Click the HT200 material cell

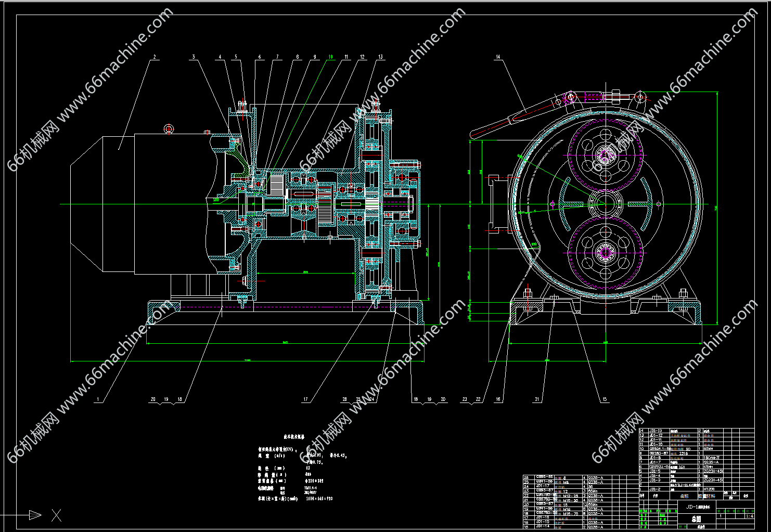click(709, 489)
